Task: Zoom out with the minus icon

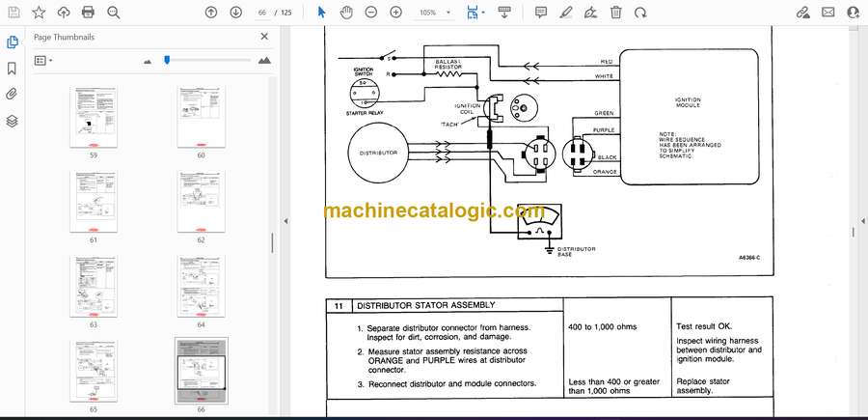Action: pos(371,13)
